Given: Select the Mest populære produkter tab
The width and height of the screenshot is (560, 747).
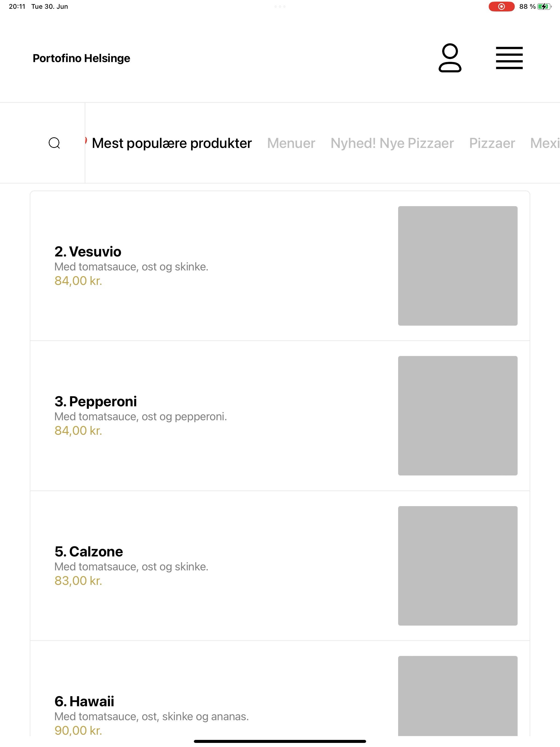Looking at the screenshot, I should tap(171, 143).
